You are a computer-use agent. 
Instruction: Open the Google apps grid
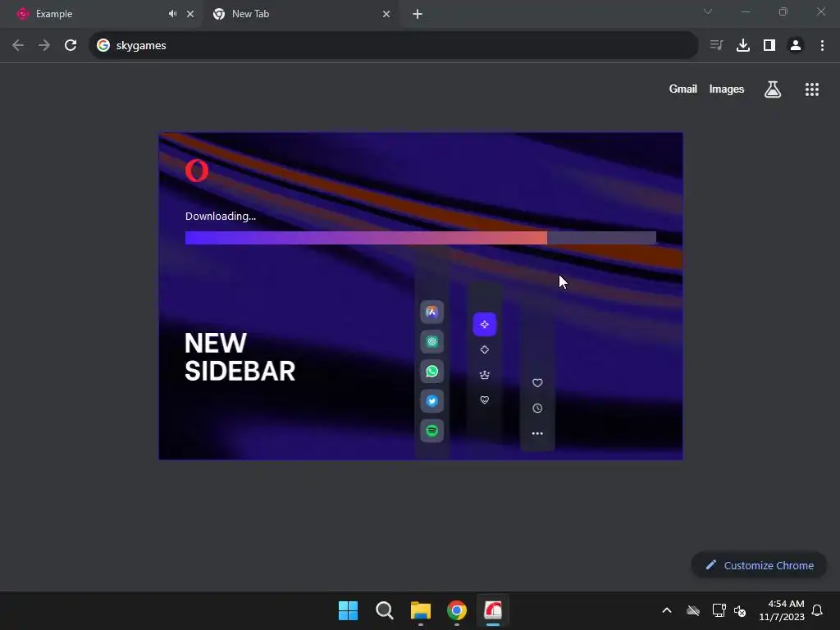[812, 89]
